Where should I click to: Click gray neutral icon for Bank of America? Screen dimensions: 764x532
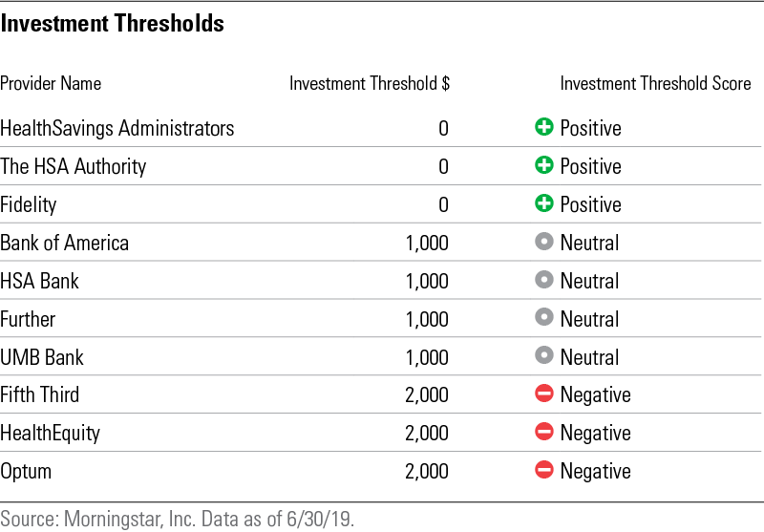(x=544, y=243)
